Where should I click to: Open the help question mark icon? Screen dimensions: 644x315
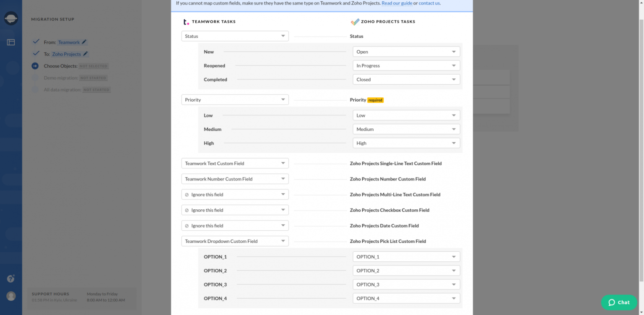(x=11, y=279)
